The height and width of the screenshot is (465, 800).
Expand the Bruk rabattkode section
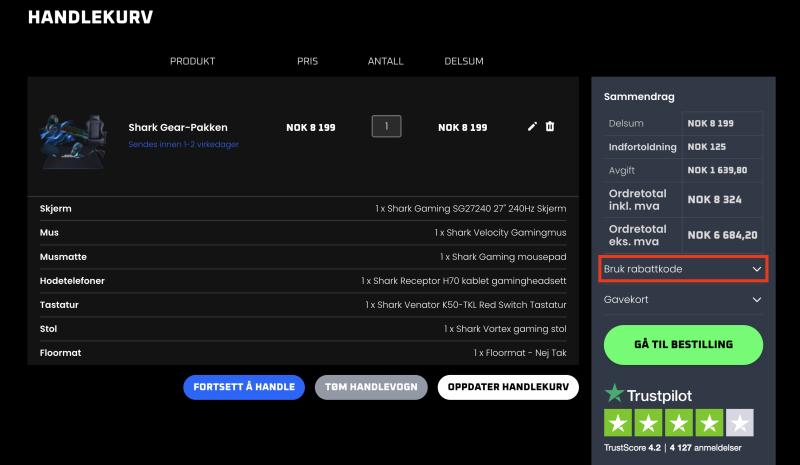click(683, 269)
